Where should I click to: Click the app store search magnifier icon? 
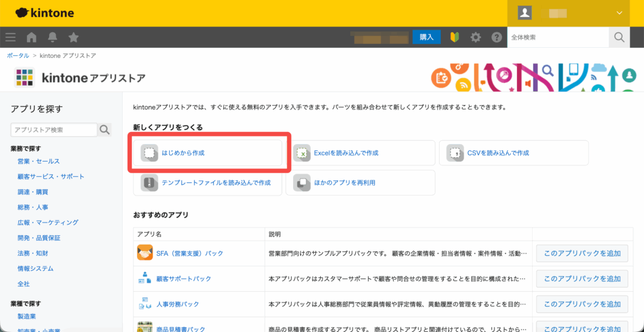[104, 130]
